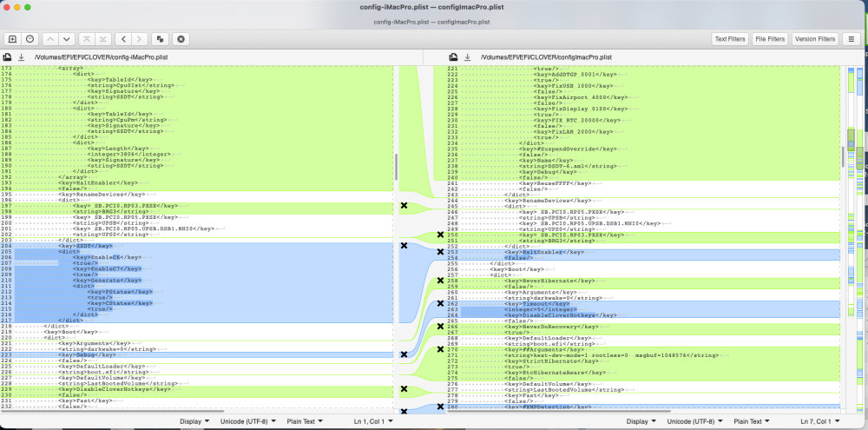Image resolution: width=868 pixels, height=430 pixels.
Task: Click download arrow icon beside left file path
Action: [x=21, y=57]
